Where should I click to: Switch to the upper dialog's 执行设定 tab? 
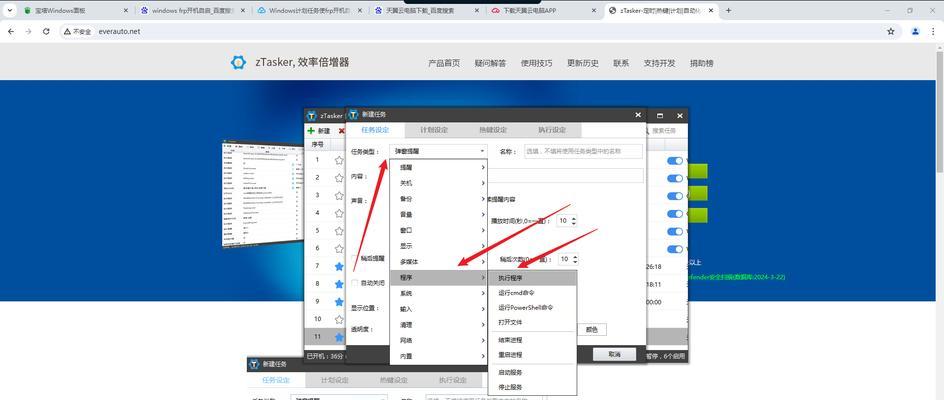click(552, 130)
